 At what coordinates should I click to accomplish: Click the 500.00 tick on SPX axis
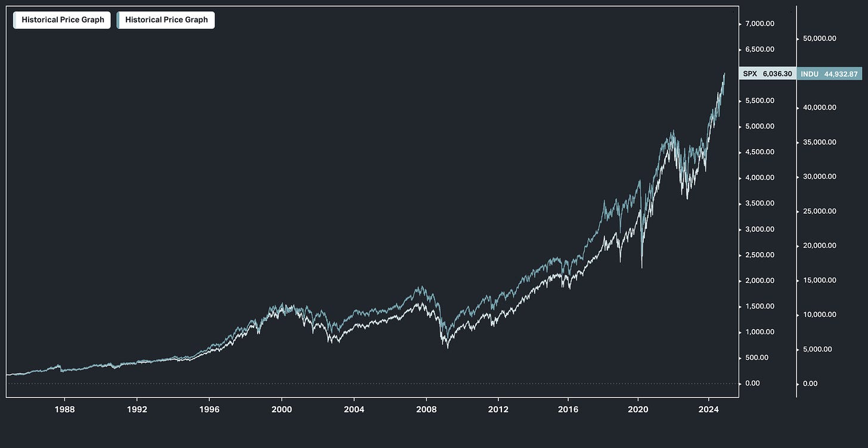pos(757,357)
